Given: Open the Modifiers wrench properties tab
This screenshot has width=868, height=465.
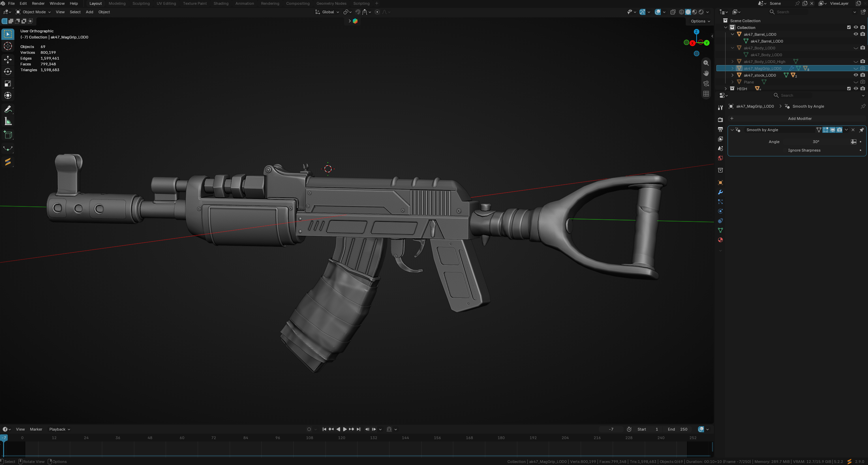Looking at the screenshot, I should tap(720, 192).
